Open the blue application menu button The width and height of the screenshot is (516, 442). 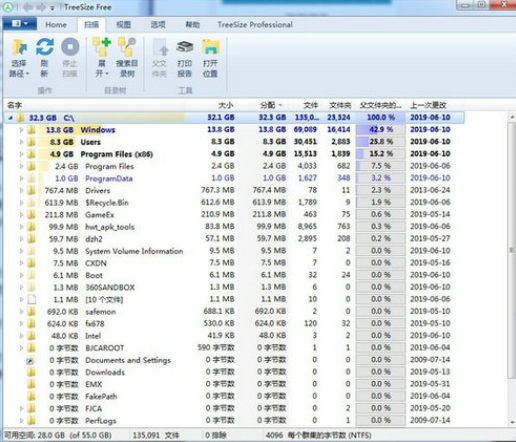(x=20, y=24)
